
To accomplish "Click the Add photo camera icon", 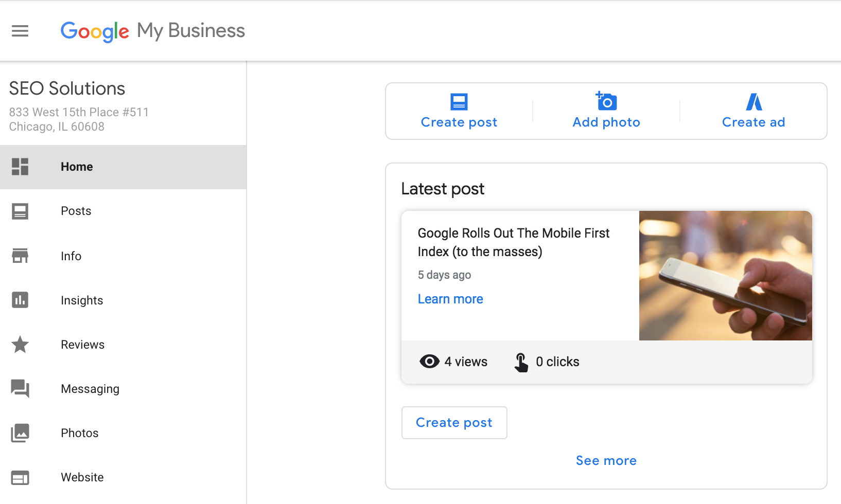I will [606, 101].
